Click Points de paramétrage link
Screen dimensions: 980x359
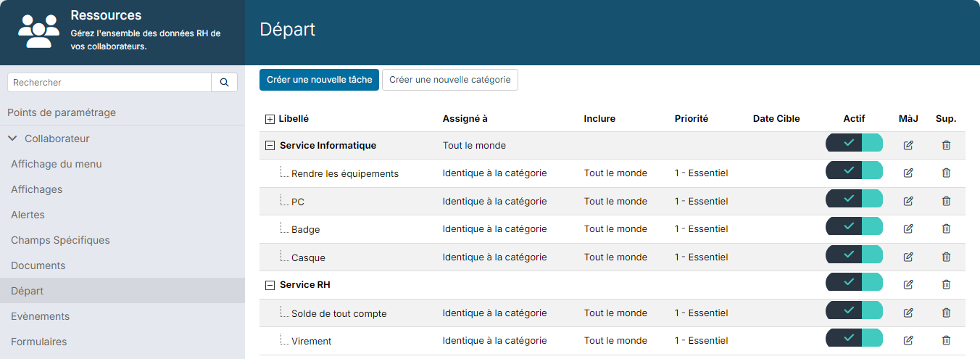click(x=62, y=112)
